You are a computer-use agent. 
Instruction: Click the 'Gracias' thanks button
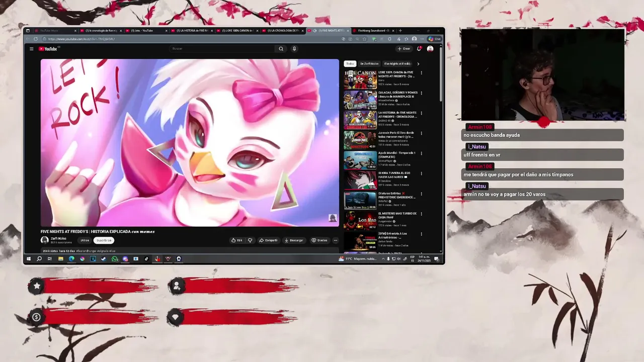319,240
